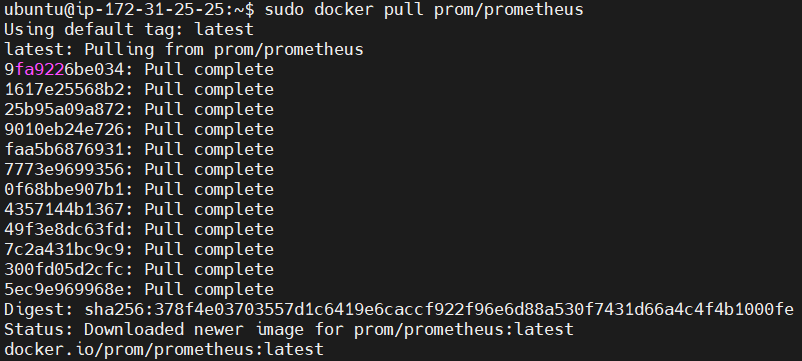Click the layer ID 7773e9699356
The width and height of the screenshot is (802, 361).
pos(64,169)
